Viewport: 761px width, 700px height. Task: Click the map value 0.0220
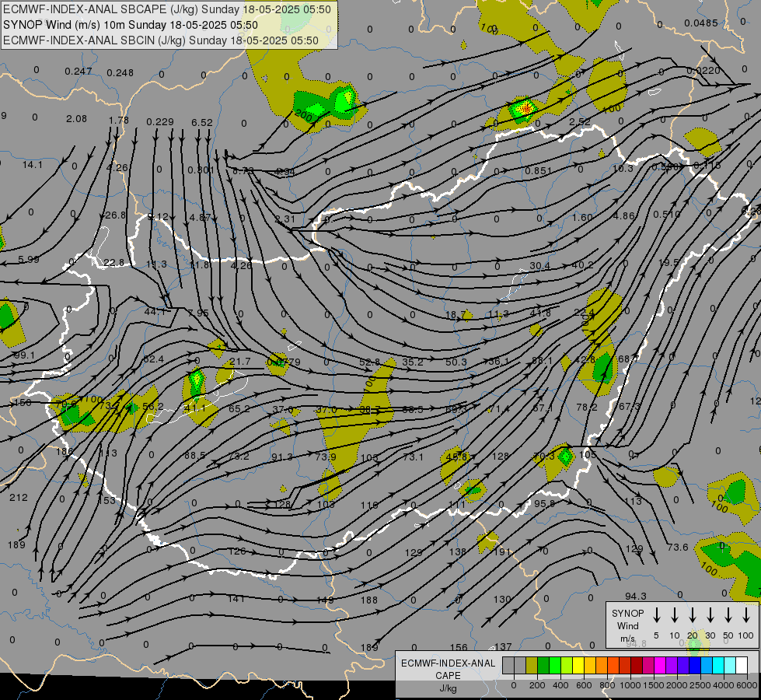point(703,71)
